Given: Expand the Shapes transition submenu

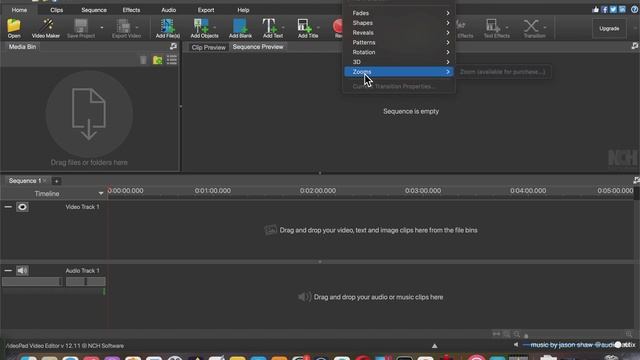Looking at the screenshot, I should (x=399, y=23).
